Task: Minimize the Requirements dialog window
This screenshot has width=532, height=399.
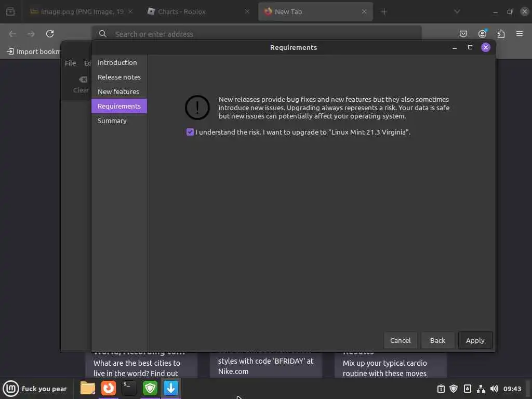Action: pos(454,47)
